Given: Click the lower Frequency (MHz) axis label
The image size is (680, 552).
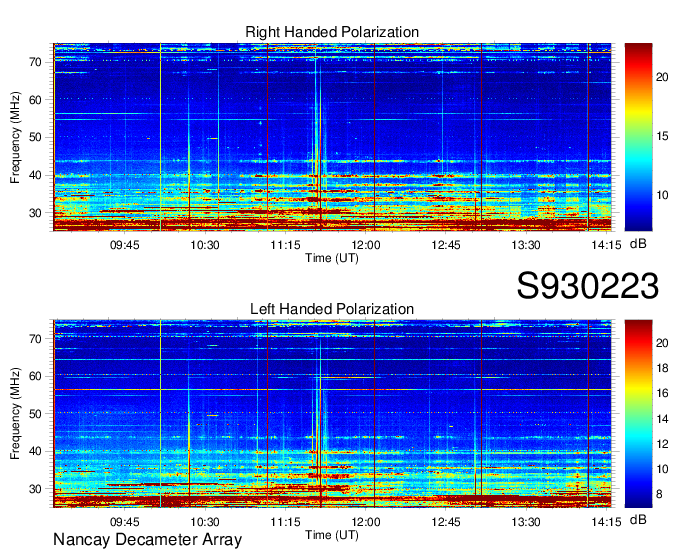Looking at the screenshot, I should pos(15,414).
